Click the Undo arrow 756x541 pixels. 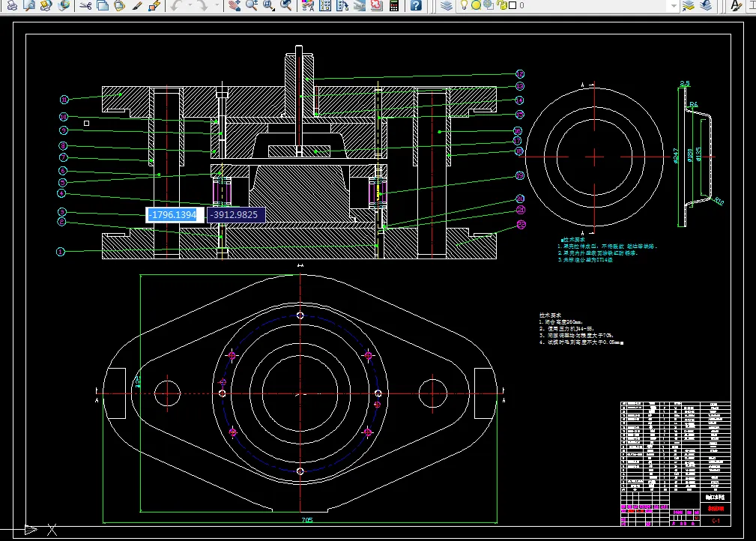tap(176, 5)
